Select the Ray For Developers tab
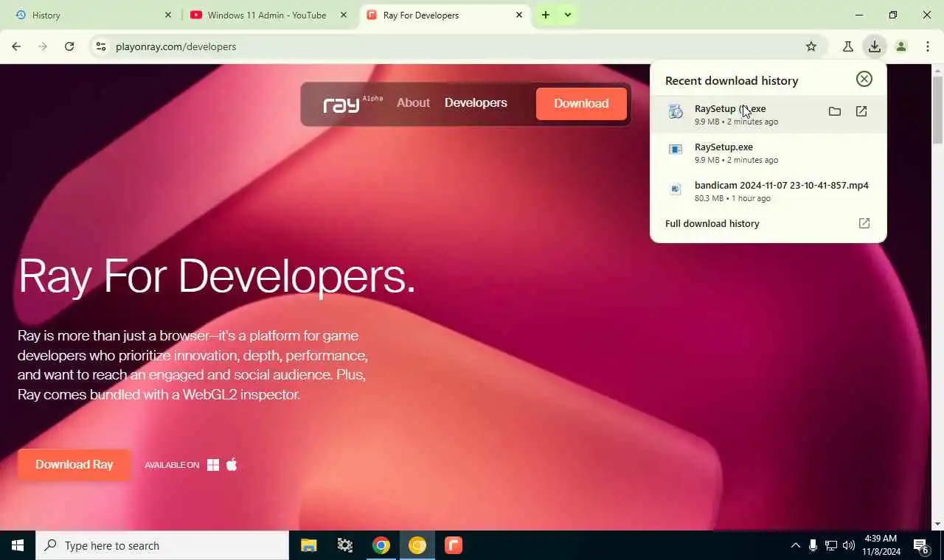The width and height of the screenshot is (944, 560). coord(445,15)
